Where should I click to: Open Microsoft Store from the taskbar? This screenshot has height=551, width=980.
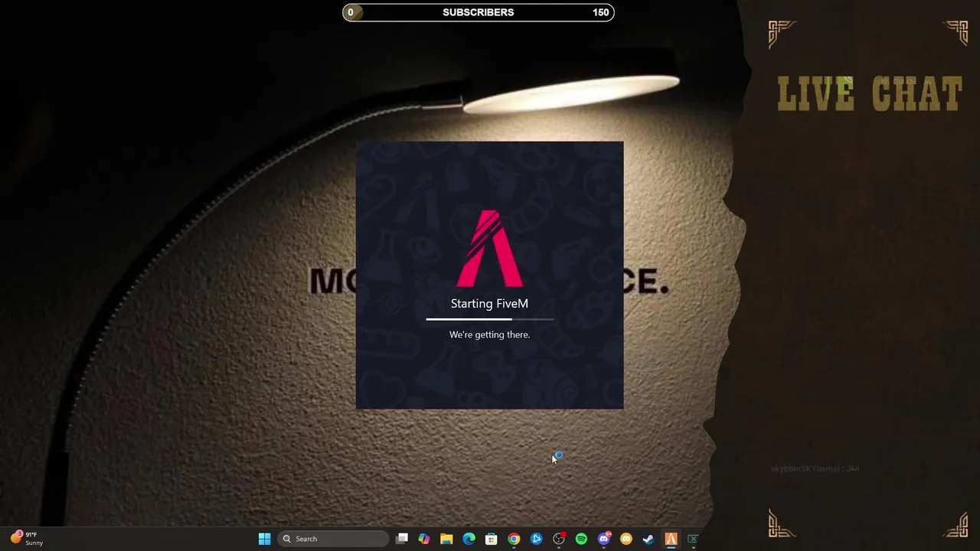click(492, 539)
